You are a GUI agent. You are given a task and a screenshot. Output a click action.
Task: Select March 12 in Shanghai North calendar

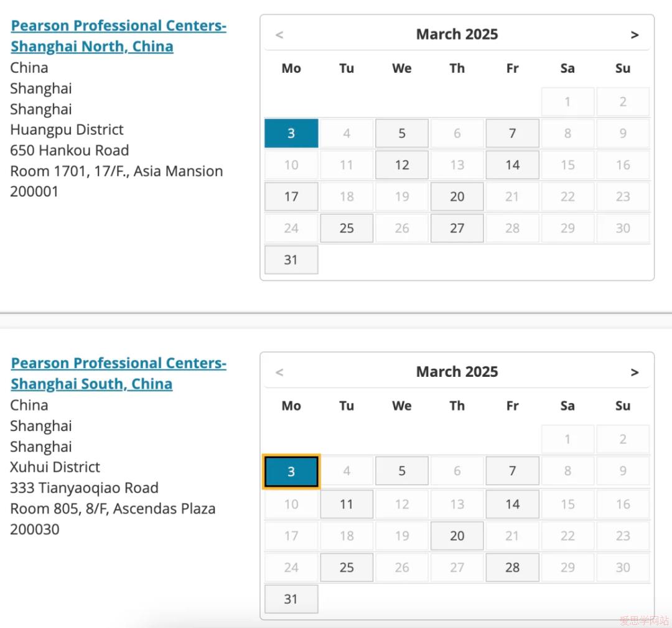(402, 165)
